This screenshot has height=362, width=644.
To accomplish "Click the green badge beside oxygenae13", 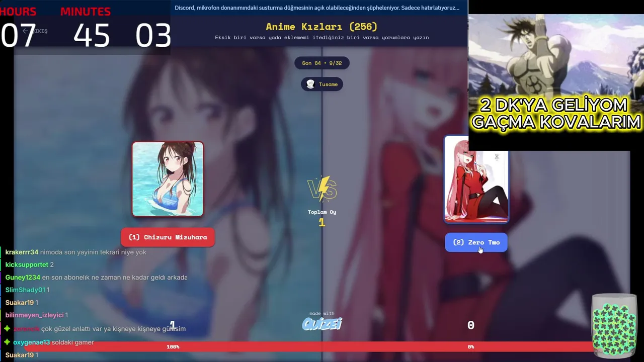I will 7,342.
